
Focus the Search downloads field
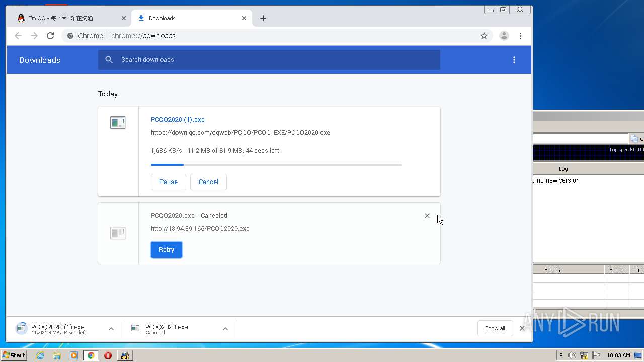pos(269,60)
